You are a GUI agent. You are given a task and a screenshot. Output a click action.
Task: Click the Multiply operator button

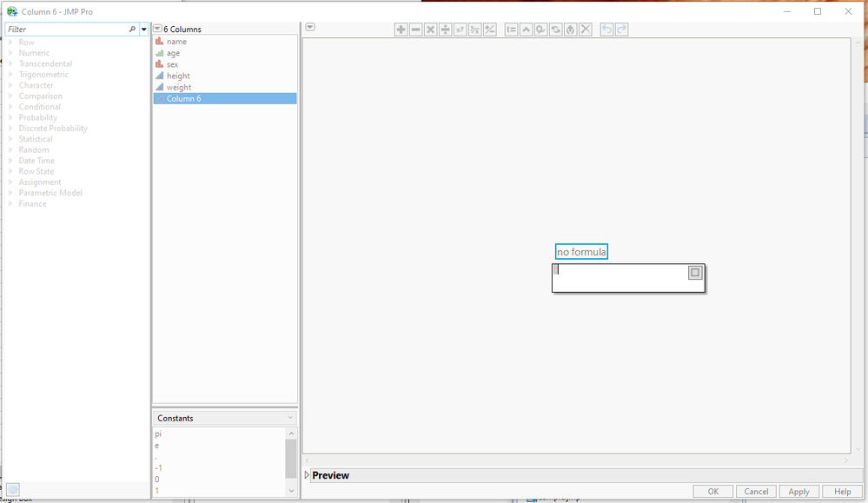click(x=431, y=30)
